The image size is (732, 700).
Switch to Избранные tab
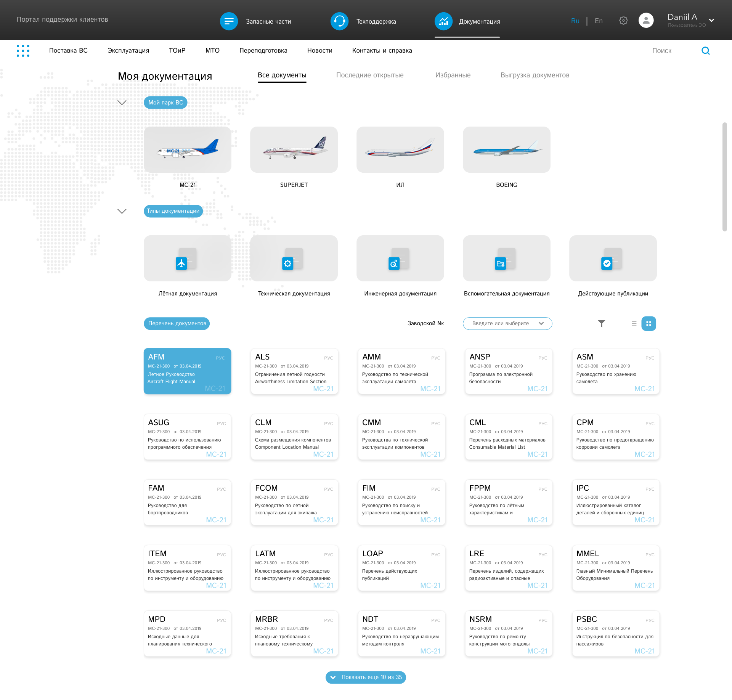point(453,75)
